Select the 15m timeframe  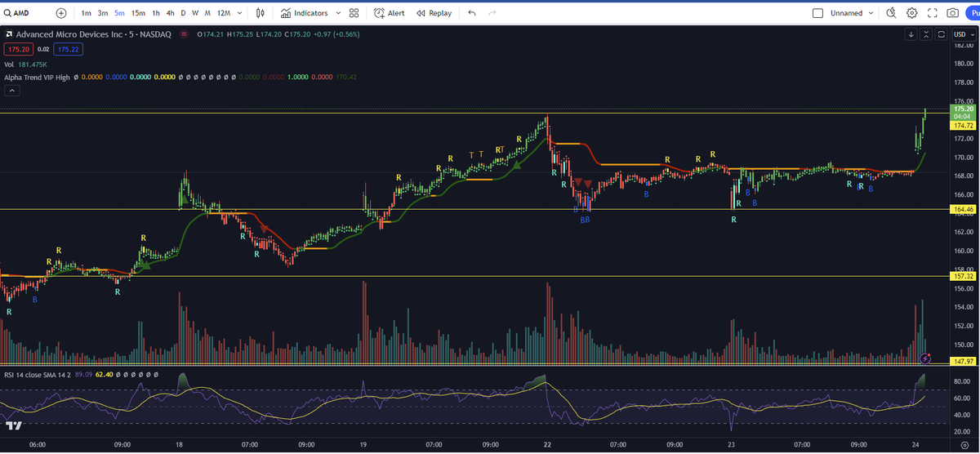139,13
